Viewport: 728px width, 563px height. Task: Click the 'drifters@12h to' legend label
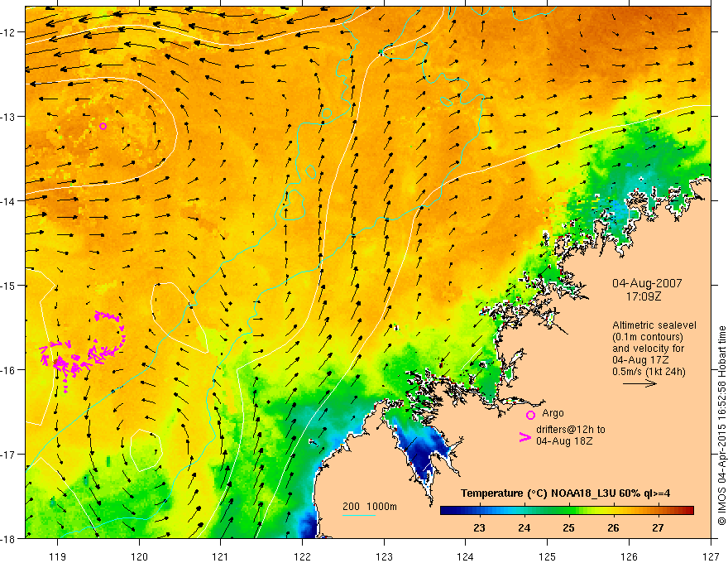[571, 429]
